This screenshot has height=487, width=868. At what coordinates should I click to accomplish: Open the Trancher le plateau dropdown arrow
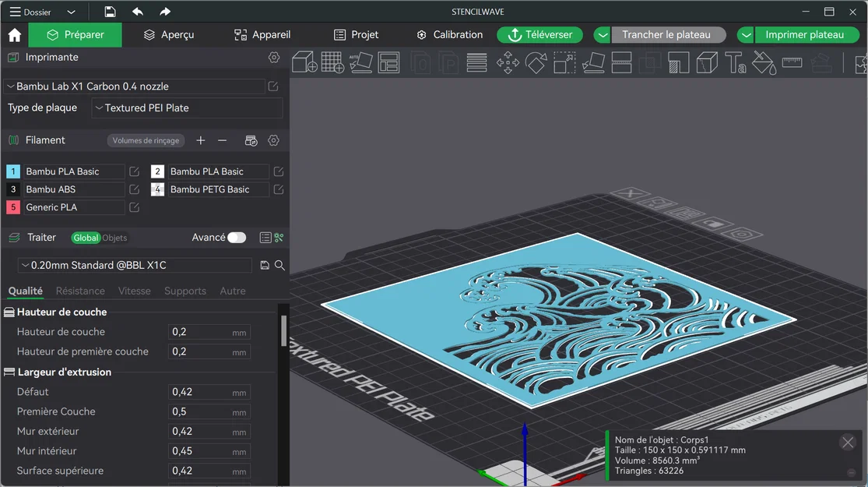click(603, 35)
